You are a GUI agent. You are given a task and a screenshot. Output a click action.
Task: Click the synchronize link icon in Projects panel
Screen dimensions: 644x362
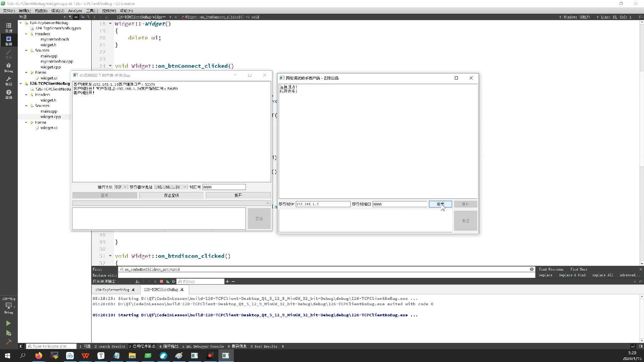pyautogui.click(x=76, y=17)
